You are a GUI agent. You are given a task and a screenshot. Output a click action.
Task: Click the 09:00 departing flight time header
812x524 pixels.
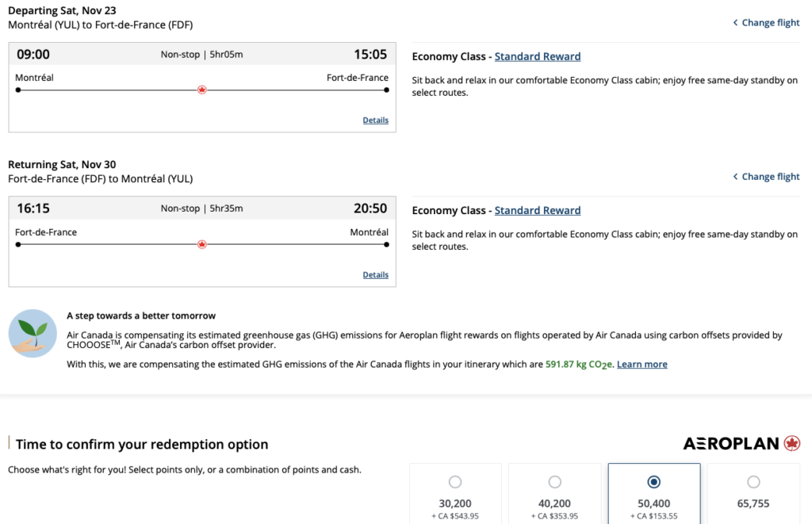point(33,55)
